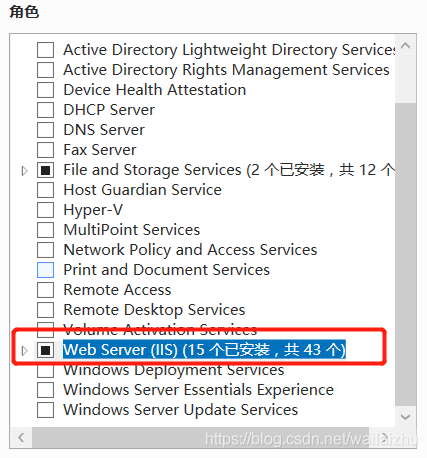Select the Remote Access role label
427x458 pixels.
(x=117, y=290)
